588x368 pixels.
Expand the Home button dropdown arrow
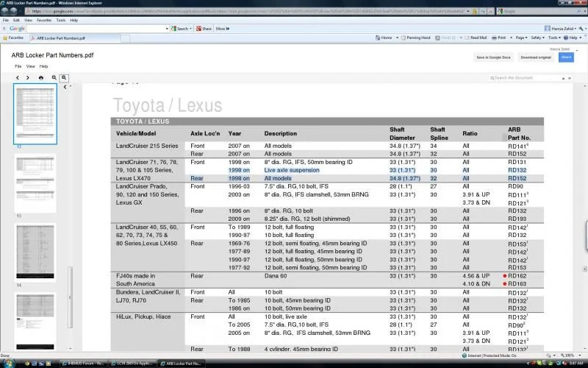pos(397,38)
